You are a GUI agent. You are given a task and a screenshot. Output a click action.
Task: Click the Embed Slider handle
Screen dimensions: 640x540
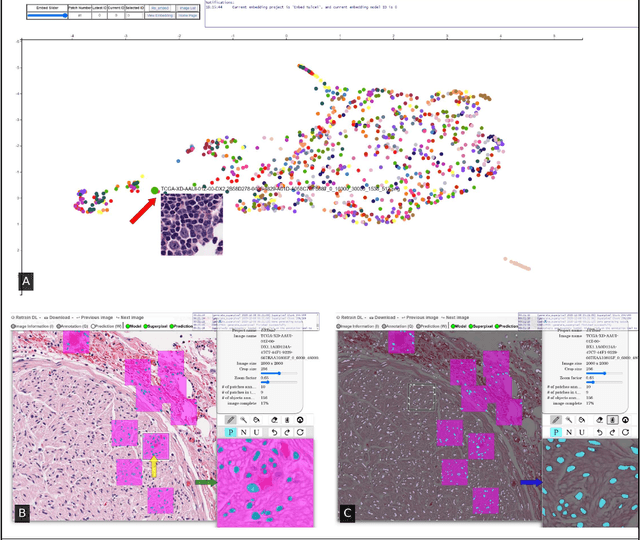(64, 16)
